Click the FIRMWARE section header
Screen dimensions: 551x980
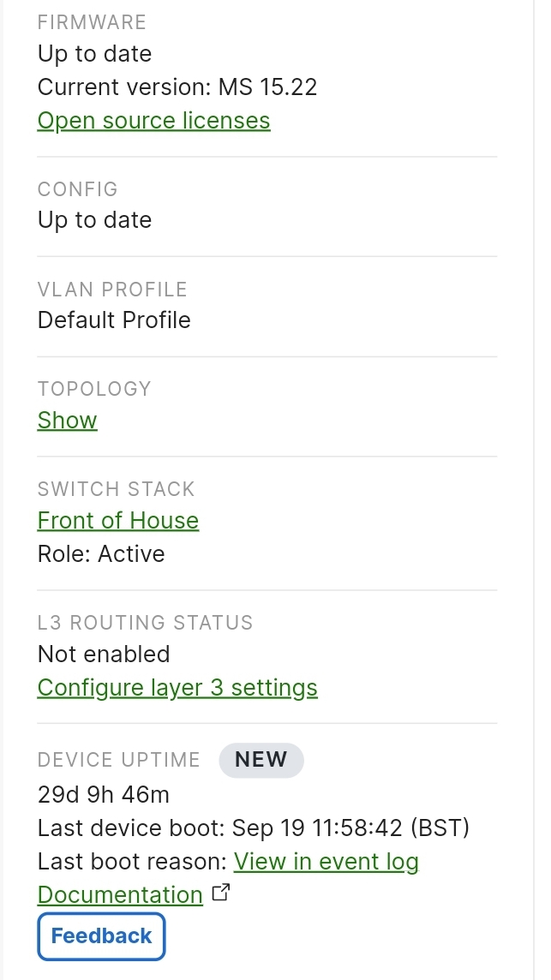[92, 22]
